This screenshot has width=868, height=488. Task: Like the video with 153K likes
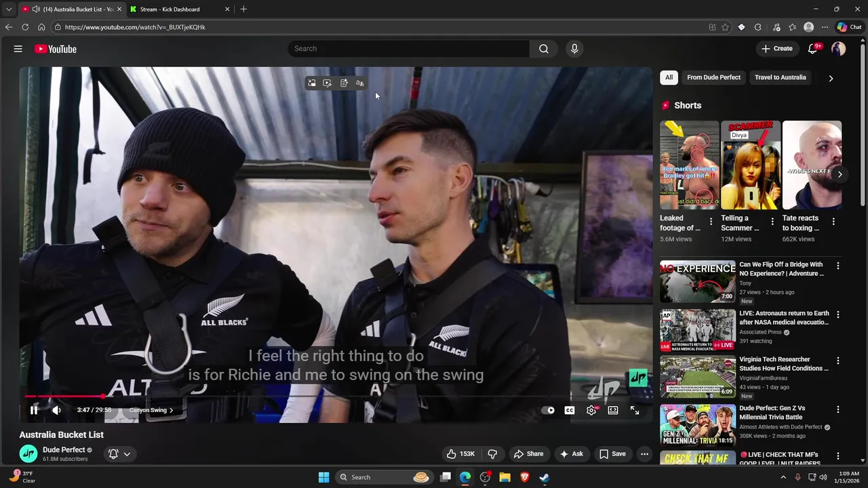(460, 454)
